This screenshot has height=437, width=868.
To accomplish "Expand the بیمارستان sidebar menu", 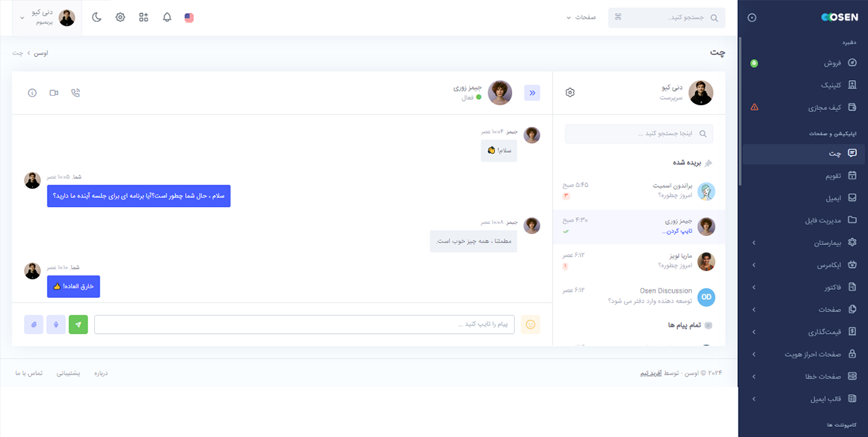I will (805, 242).
